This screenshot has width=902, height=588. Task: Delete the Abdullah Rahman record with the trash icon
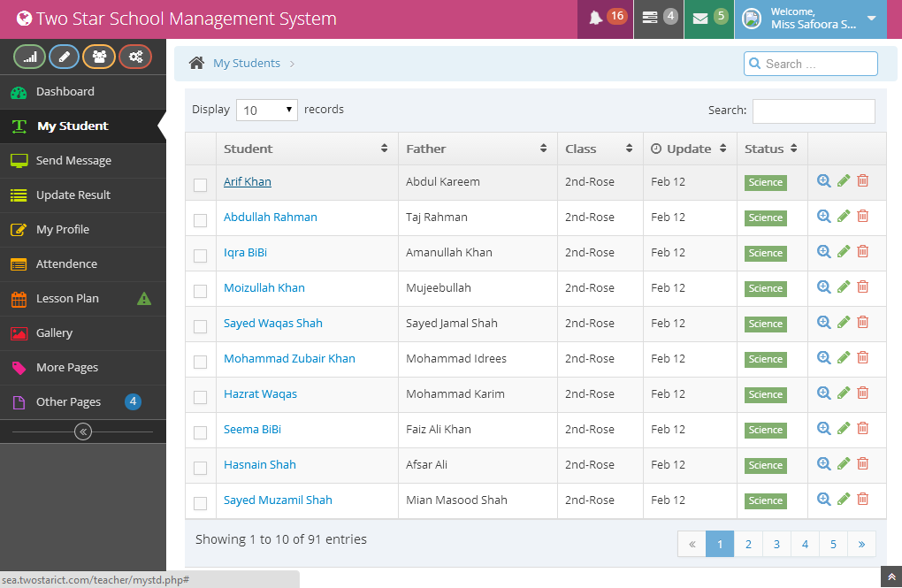tap(862, 217)
